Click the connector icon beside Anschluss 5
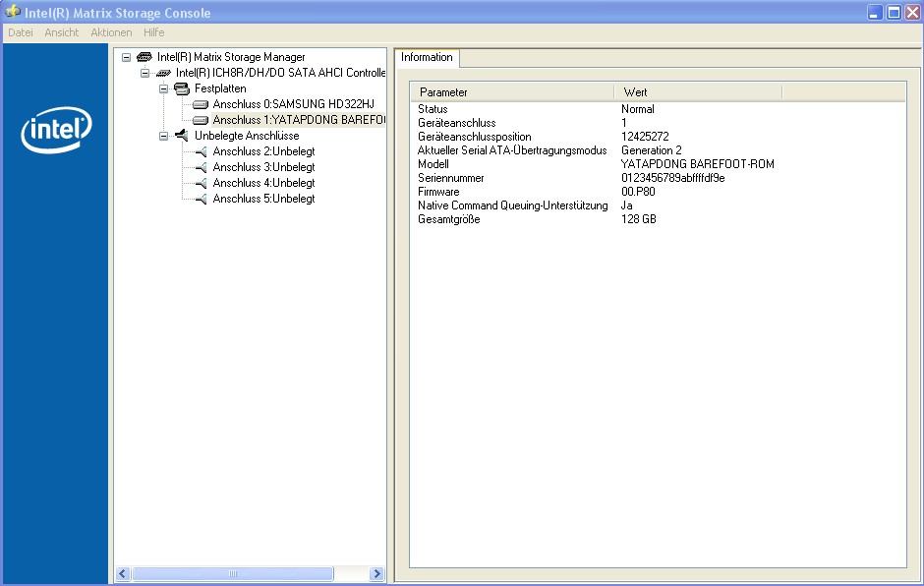 pos(201,200)
